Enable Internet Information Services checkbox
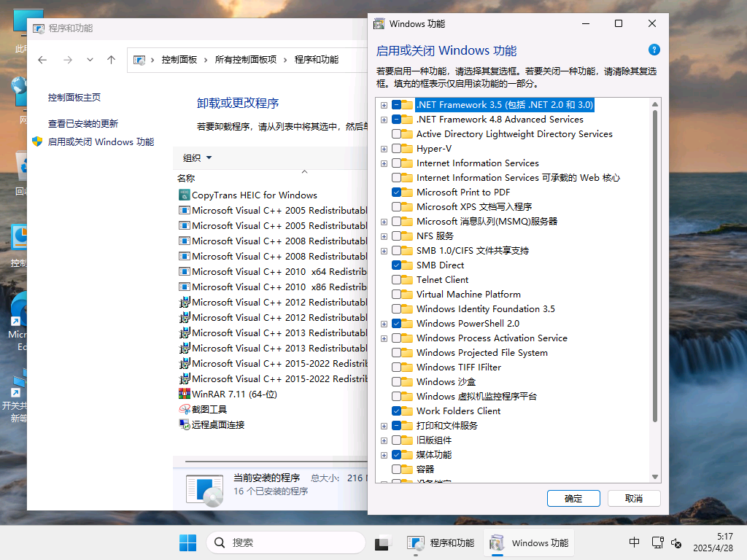This screenshot has height=560, width=747. (396, 163)
